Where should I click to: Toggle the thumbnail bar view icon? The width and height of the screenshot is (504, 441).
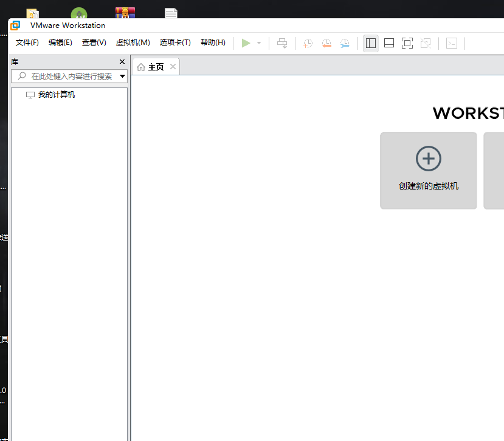pyautogui.click(x=389, y=43)
